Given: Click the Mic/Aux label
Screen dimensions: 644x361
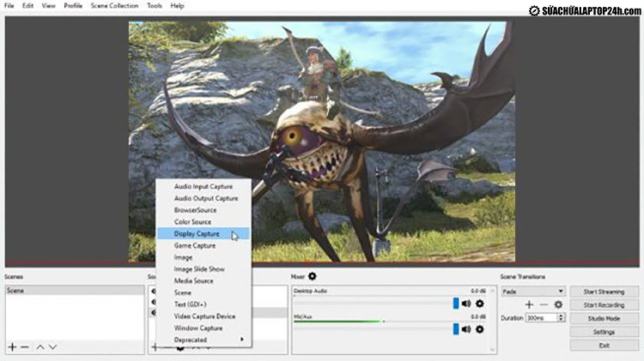Looking at the screenshot, I should (x=303, y=316).
